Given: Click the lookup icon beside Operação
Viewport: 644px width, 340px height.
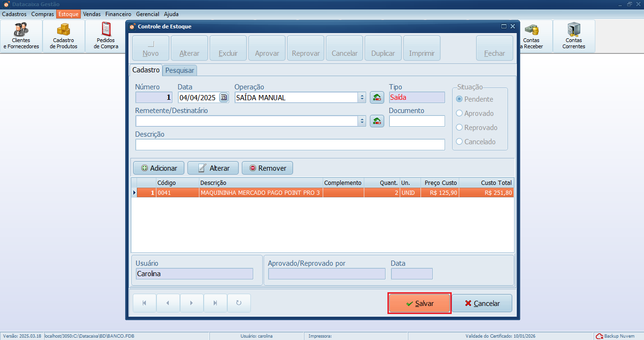Looking at the screenshot, I should coord(377,97).
